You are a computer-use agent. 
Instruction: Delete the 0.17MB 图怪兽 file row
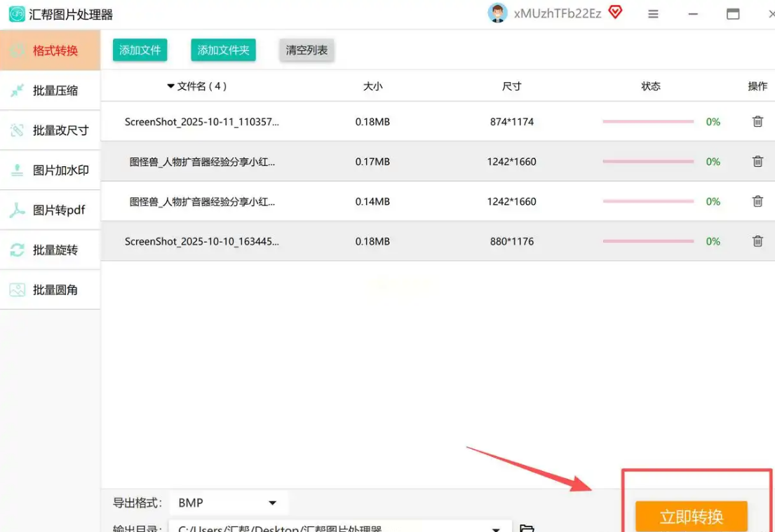pyautogui.click(x=757, y=161)
